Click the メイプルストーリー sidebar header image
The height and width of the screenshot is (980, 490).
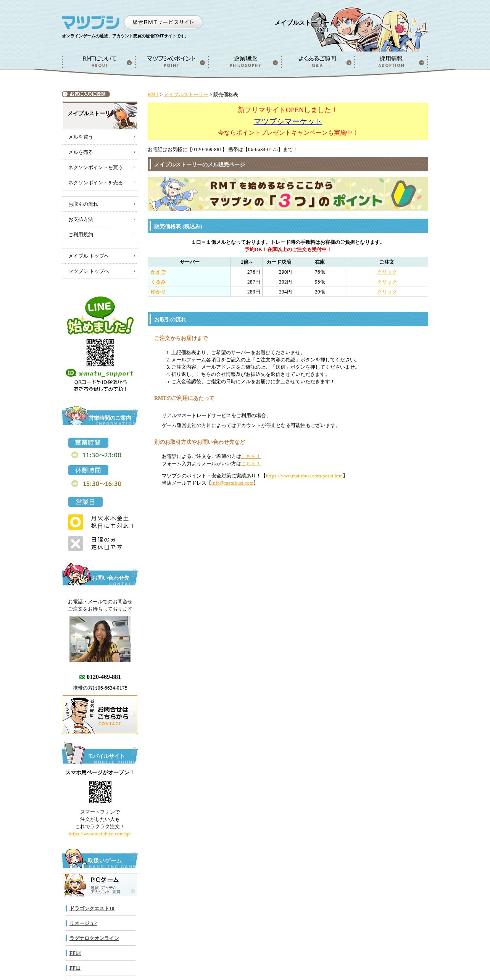(100, 115)
